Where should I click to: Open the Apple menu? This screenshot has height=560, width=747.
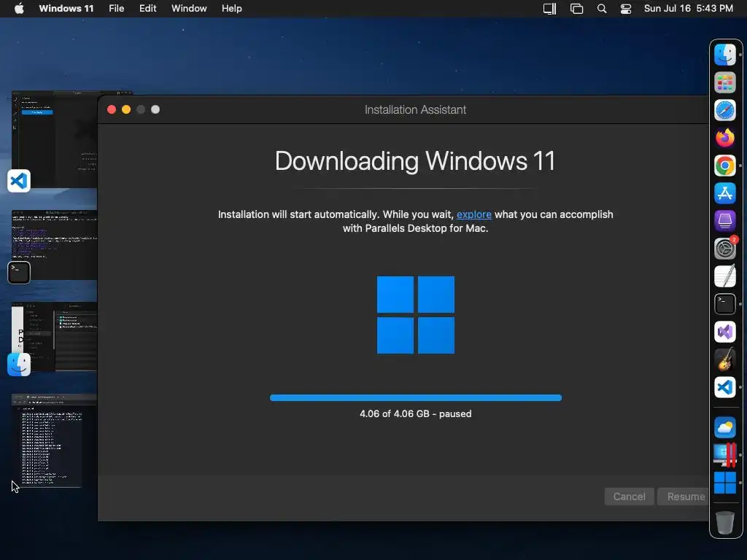[x=19, y=9]
